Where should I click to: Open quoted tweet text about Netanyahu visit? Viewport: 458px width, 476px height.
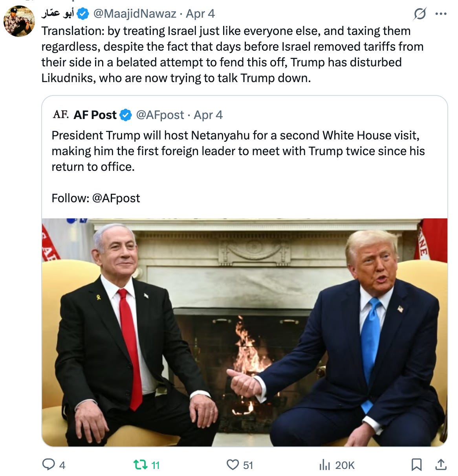[238, 151]
